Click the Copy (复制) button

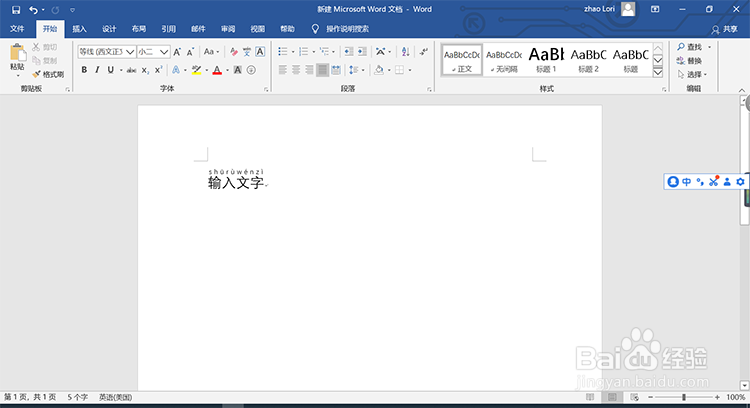pyautogui.click(x=44, y=60)
